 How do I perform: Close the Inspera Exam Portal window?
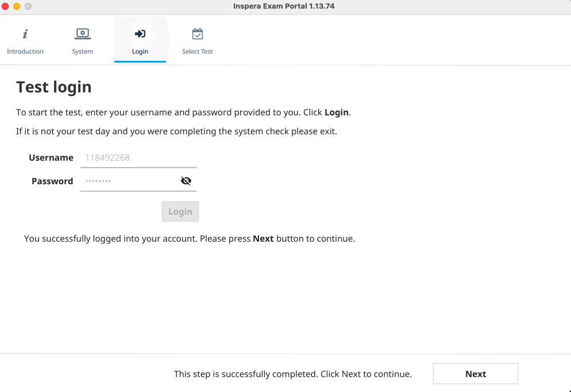click(x=6, y=6)
